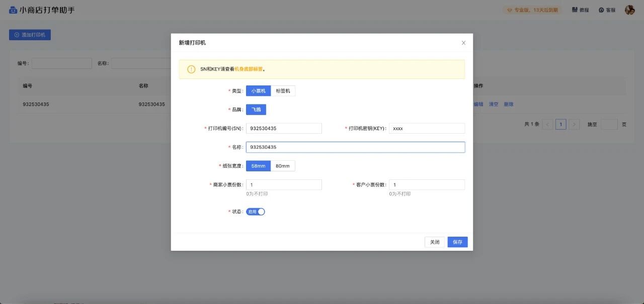Click the warning icon in the SN/KEY notice
Screen dimensions: 644x304
pos(191,69)
